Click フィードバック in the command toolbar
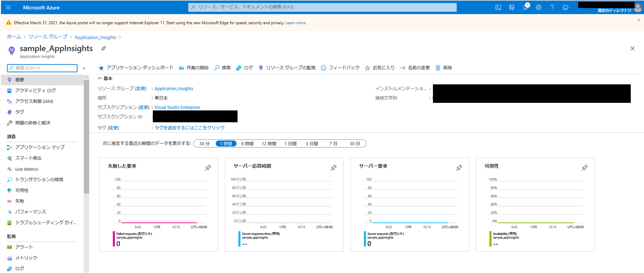 [x=340, y=68]
